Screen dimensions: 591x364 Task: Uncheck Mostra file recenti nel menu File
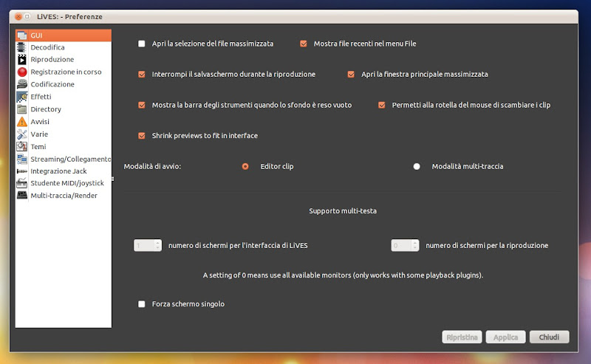[x=304, y=44]
